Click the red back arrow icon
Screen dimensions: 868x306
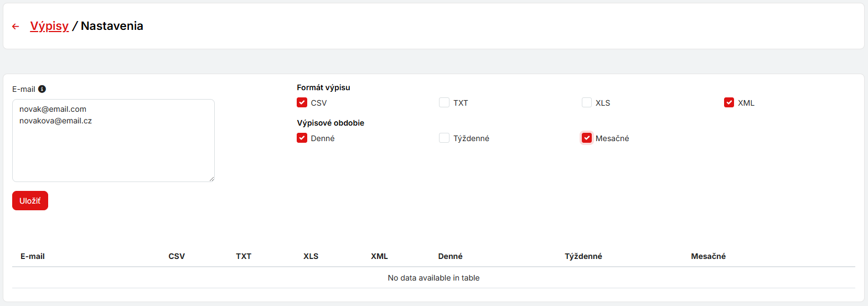point(15,26)
